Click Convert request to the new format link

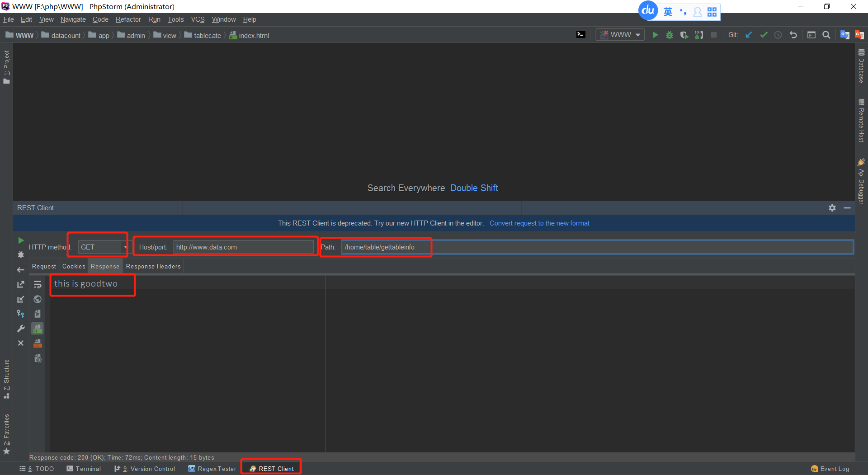click(539, 223)
